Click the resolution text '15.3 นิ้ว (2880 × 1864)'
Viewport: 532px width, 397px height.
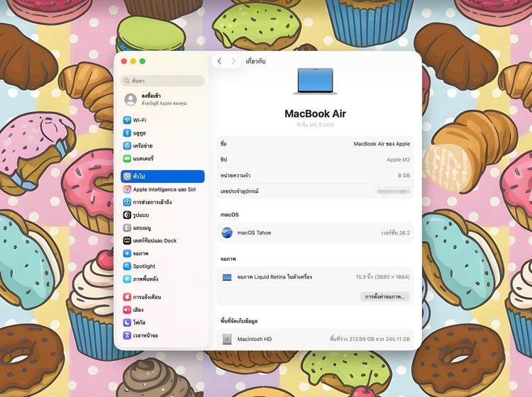point(383,277)
